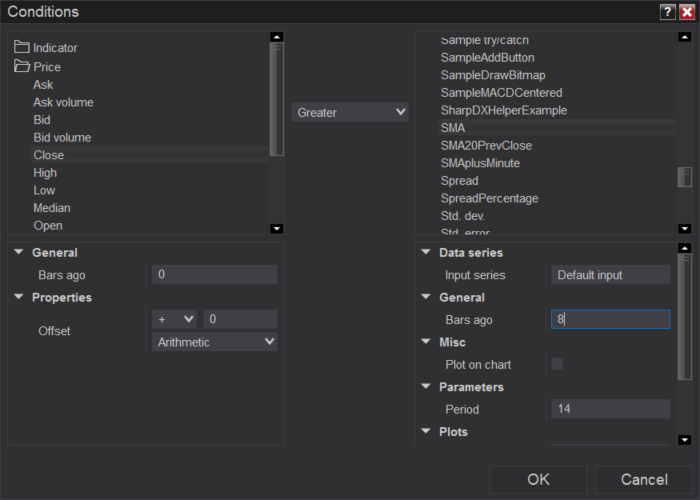Close the Conditions dialog
The width and height of the screenshot is (700, 500).
pos(686,12)
